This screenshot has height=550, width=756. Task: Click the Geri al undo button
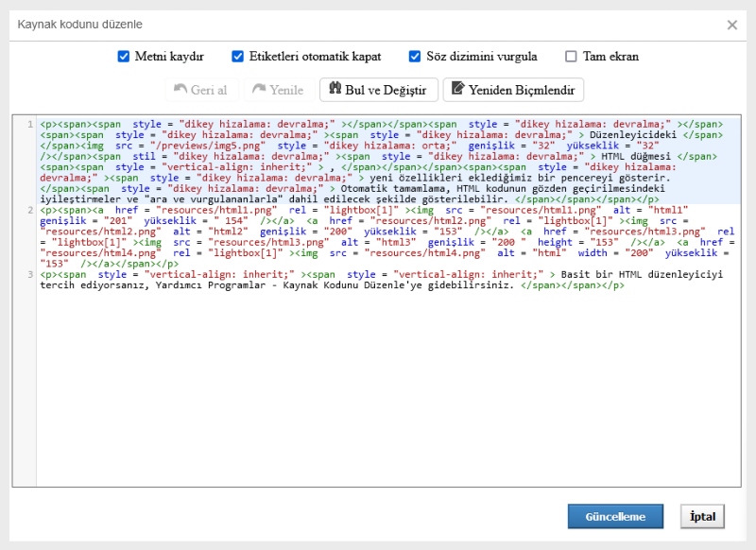pyautogui.click(x=201, y=90)
